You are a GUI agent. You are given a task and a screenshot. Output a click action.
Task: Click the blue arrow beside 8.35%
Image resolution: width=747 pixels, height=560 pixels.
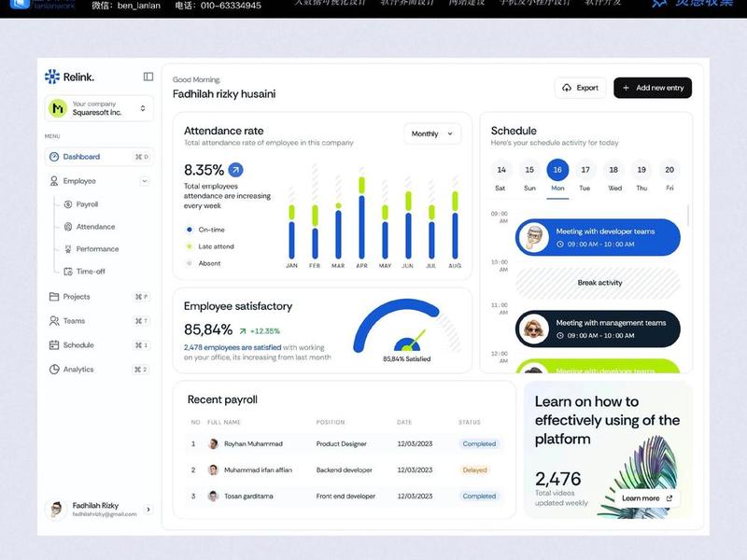(235, 170)
